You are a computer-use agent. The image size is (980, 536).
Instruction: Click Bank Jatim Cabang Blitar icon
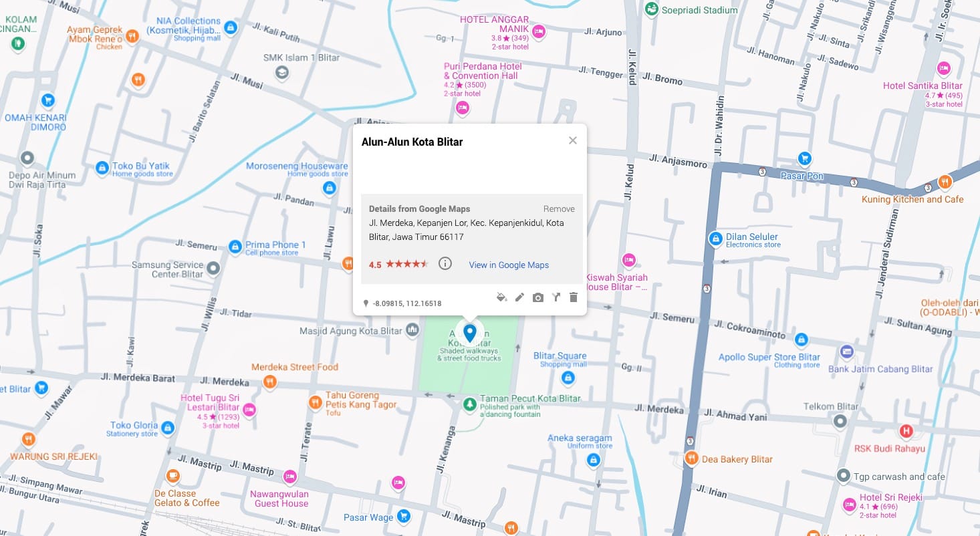pyautogui.click(x=846, y=352)
